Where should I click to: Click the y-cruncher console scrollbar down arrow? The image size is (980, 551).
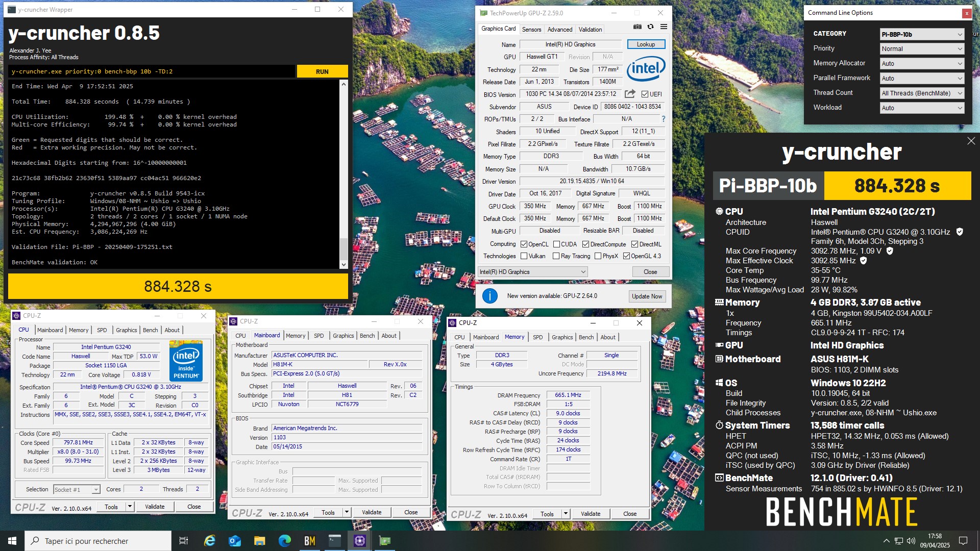(344, 265)
